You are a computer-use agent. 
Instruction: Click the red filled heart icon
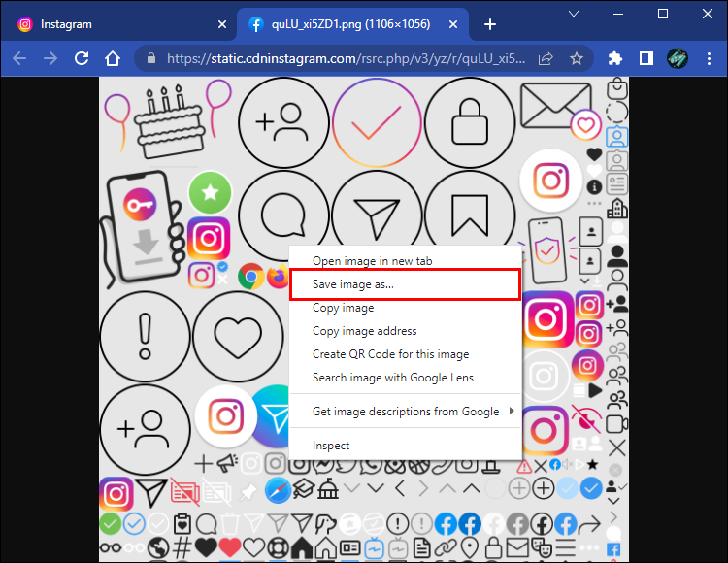click(229, 548)
